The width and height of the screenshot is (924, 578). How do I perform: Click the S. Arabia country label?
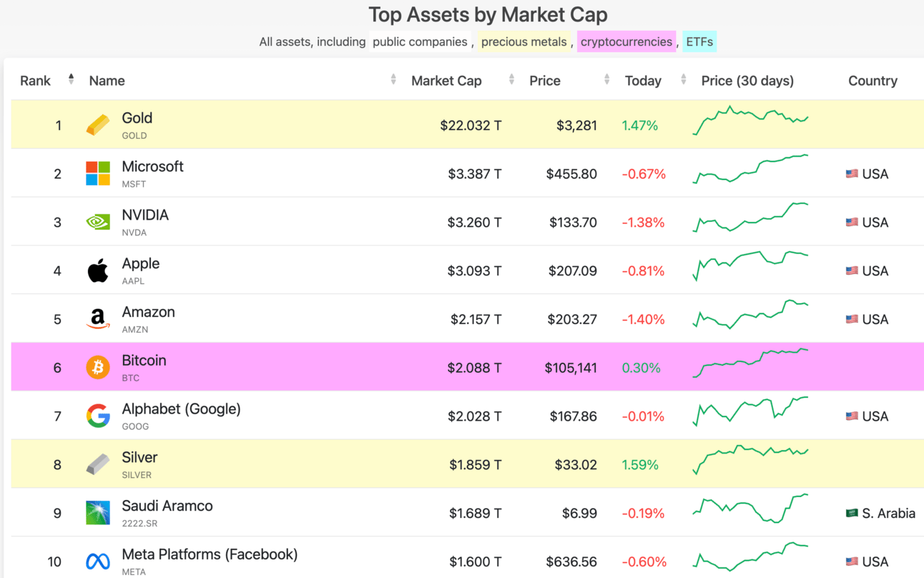tap(888, 513)
